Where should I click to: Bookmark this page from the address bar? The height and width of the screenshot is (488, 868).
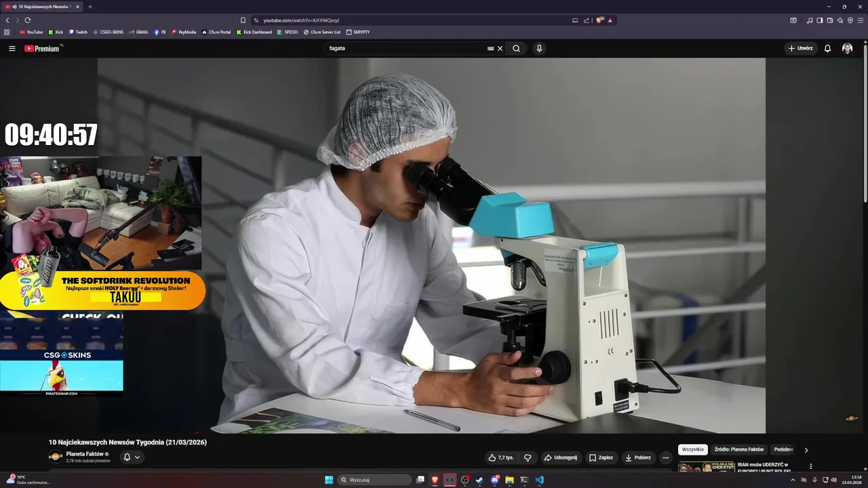point(243,20)
